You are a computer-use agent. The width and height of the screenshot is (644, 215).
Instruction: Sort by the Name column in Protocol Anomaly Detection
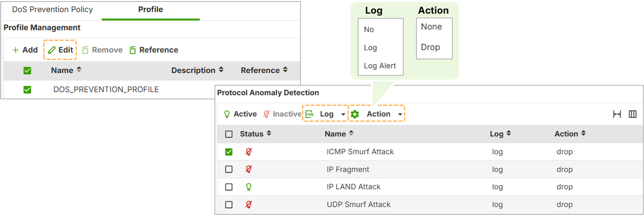click(x=339, y=134)
